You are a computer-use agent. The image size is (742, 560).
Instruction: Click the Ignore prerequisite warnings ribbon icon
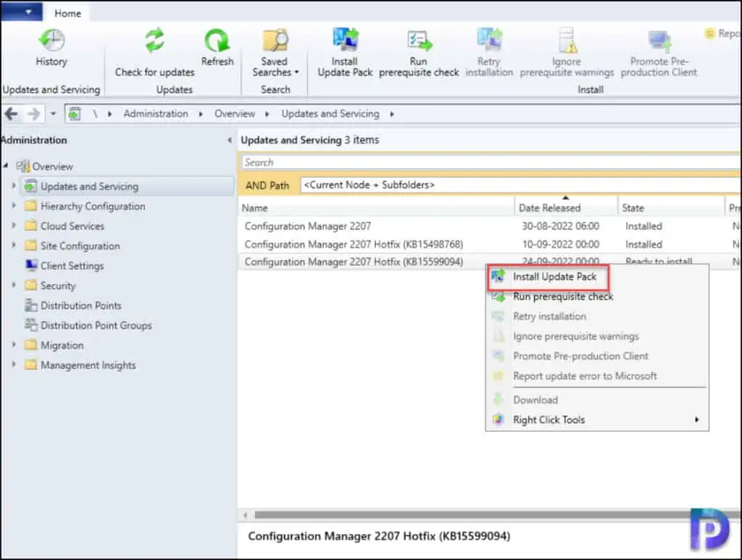[567, 40]
